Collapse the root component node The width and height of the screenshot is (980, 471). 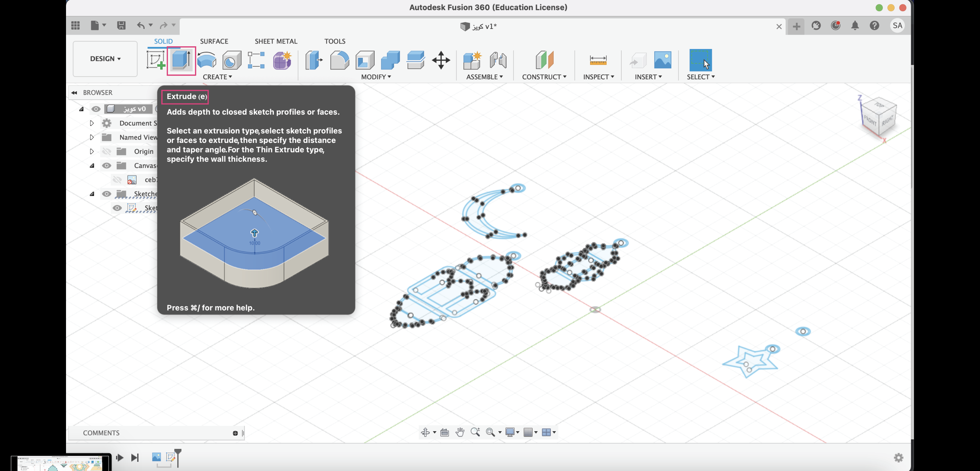pos(81,109)
